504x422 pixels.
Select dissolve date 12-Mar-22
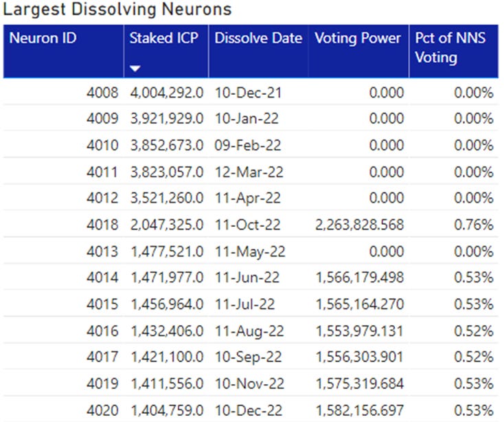tap(249, 172)
